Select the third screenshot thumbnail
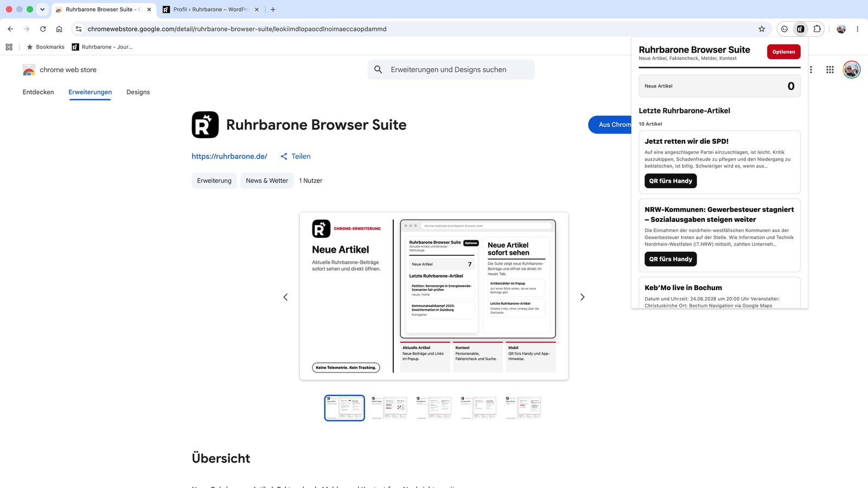 [x=433, y=408]
